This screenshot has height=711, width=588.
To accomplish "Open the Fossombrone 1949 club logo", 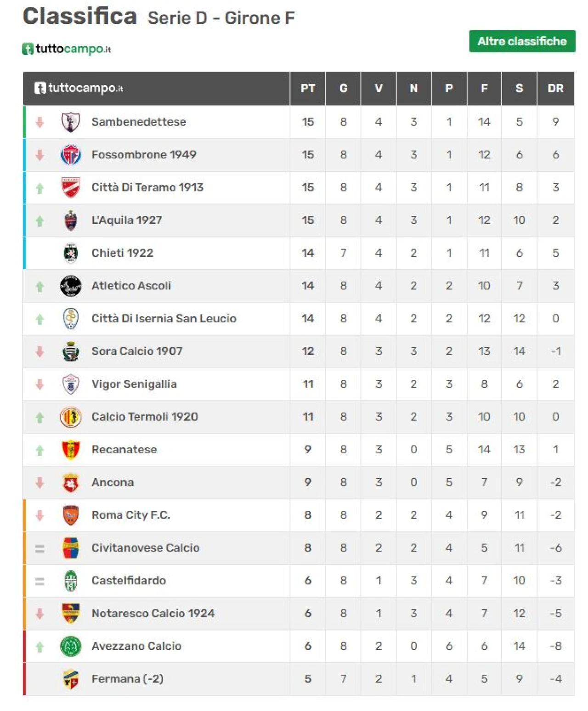I will 71,155.
